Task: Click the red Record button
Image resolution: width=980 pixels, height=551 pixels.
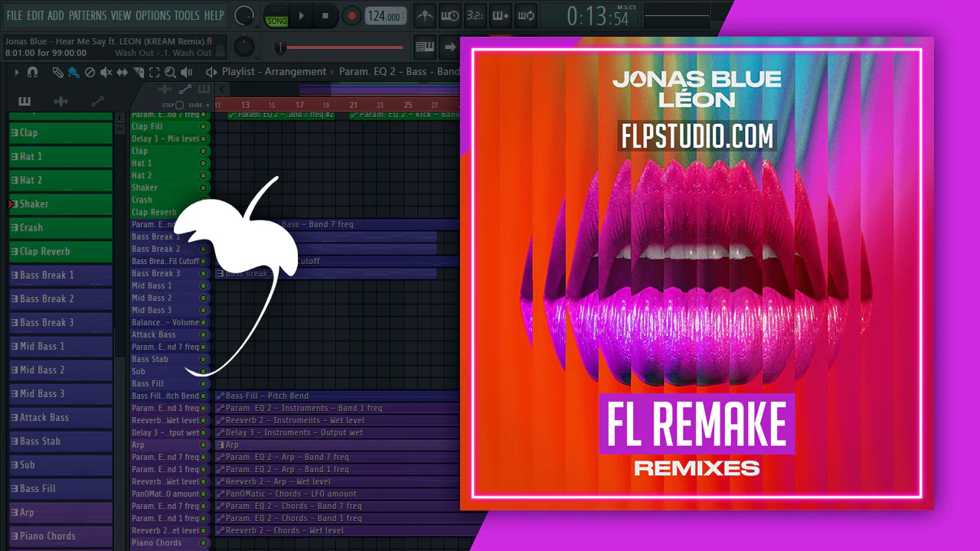Action: click(351, 15)
